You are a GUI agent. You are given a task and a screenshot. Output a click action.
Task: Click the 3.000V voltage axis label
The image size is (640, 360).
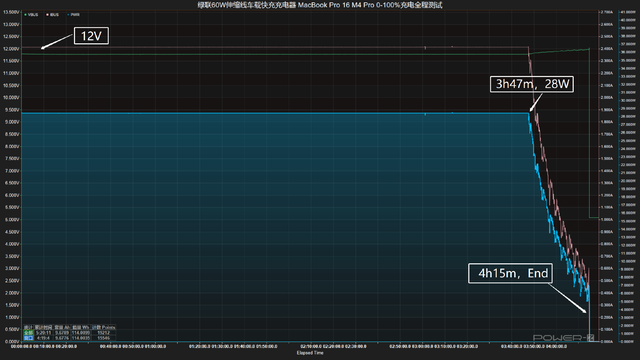[x=11, y=268]
